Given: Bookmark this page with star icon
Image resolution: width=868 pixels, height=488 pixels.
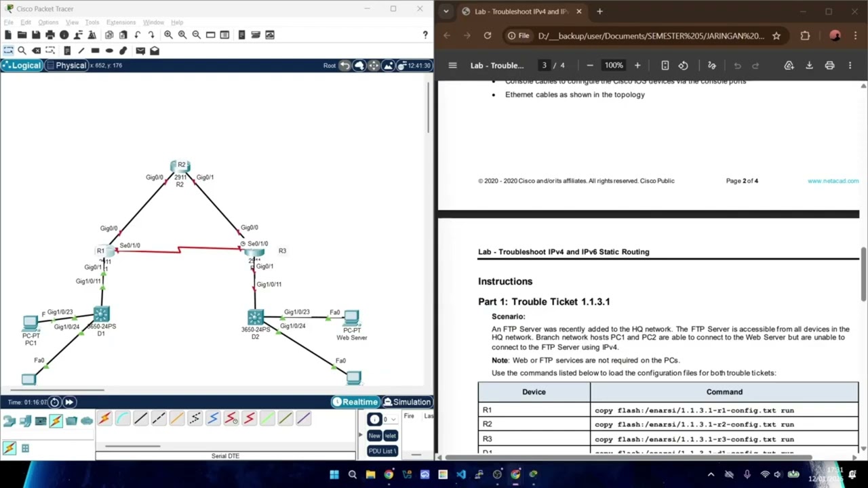Looking at the screenshot, I should [776, 36].
